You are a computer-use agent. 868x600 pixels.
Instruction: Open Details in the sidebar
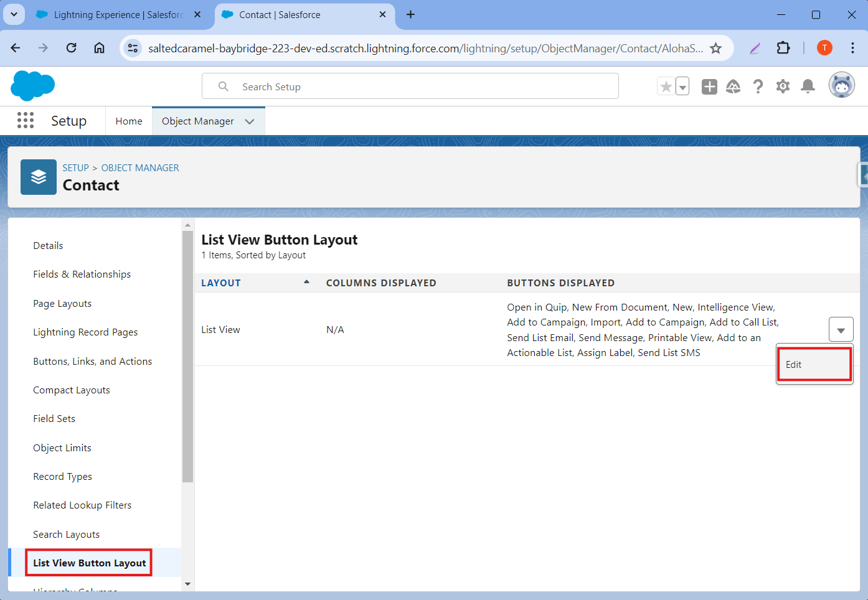coord(48,245)
